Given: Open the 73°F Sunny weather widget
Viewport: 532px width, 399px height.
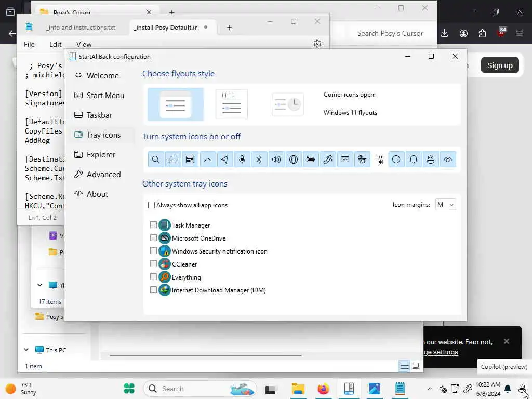Looking at the screenshot, I should tap(21, 389).
